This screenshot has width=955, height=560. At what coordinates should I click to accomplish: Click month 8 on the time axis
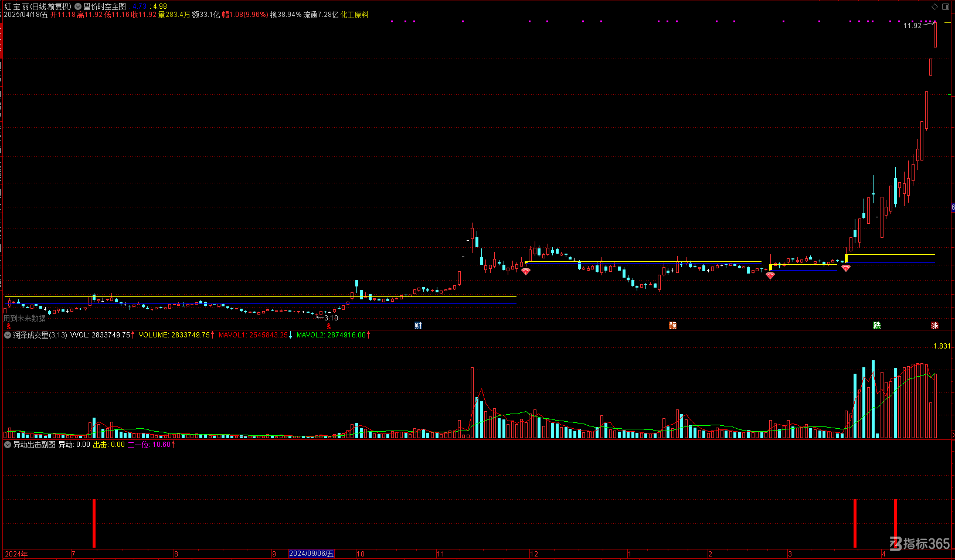[x=176, y=554]
